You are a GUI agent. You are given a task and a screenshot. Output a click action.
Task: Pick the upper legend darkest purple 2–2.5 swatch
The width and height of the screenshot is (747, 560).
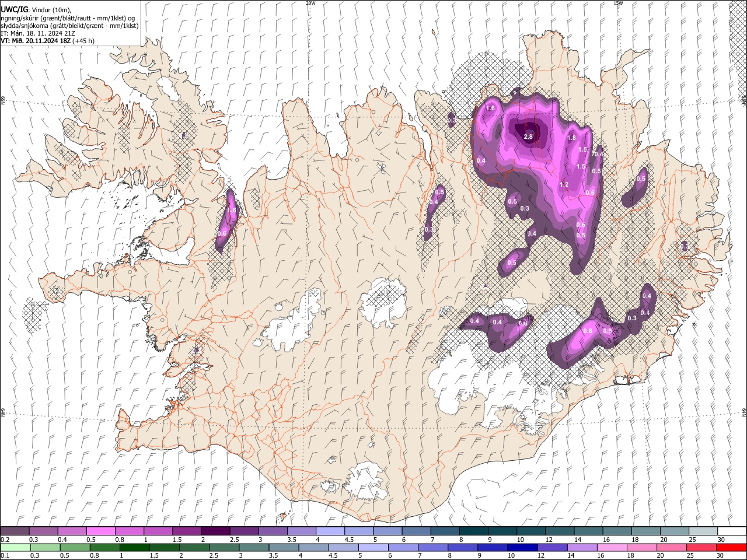pyautogui.click(x=215, y=531)
